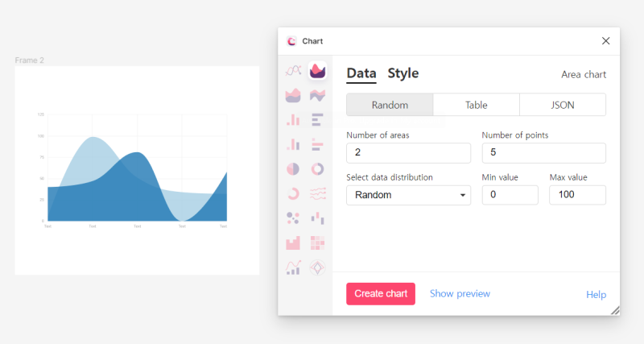The width and height of the screenshot is (644, 344).
Task: Pick the radar chart icon
Action: pos(317,267)
